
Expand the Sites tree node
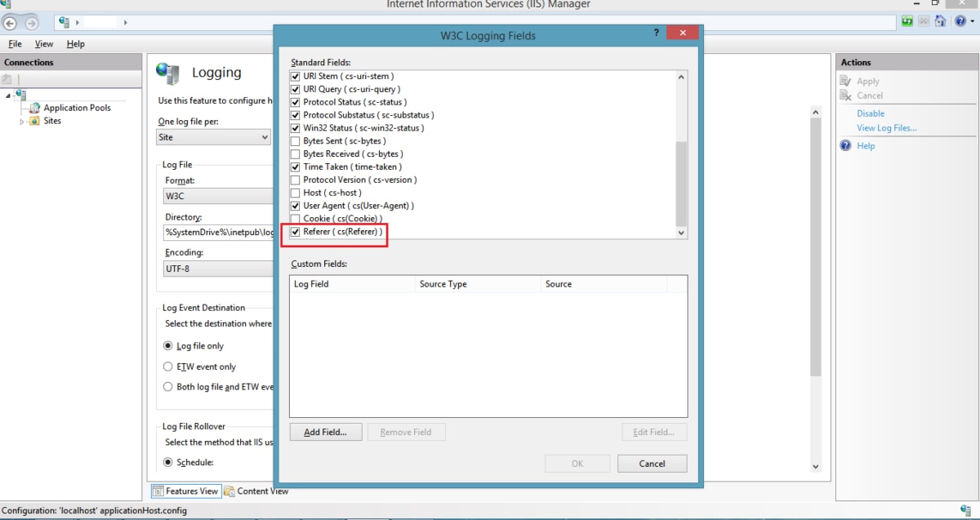(22, 121)
